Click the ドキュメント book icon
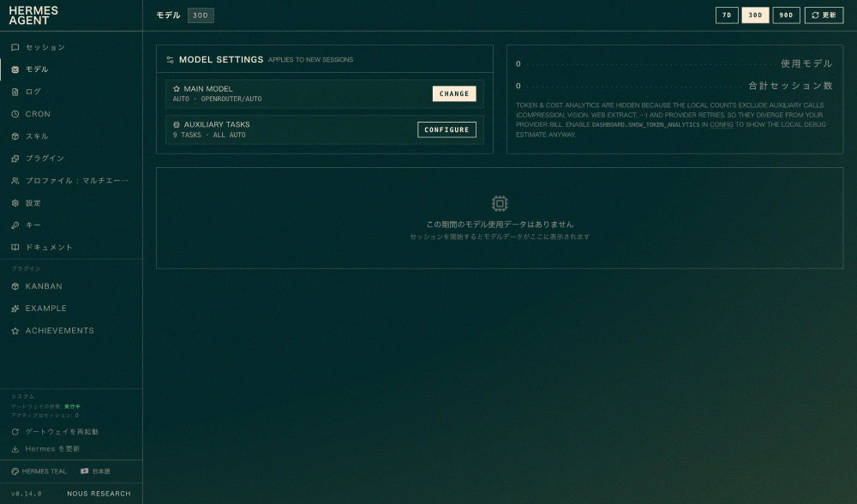The image size is (857, 504). click(x=15, y=247)
